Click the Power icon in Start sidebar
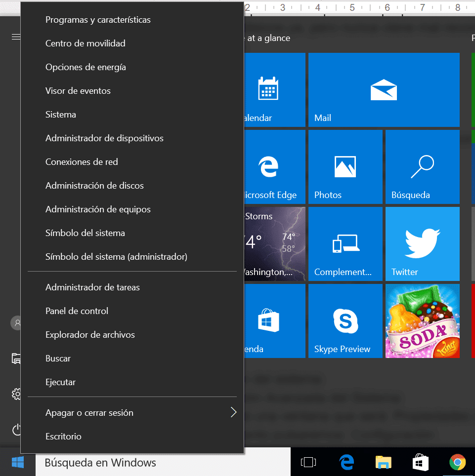This screenshot has height=476, width=475. 16,430
